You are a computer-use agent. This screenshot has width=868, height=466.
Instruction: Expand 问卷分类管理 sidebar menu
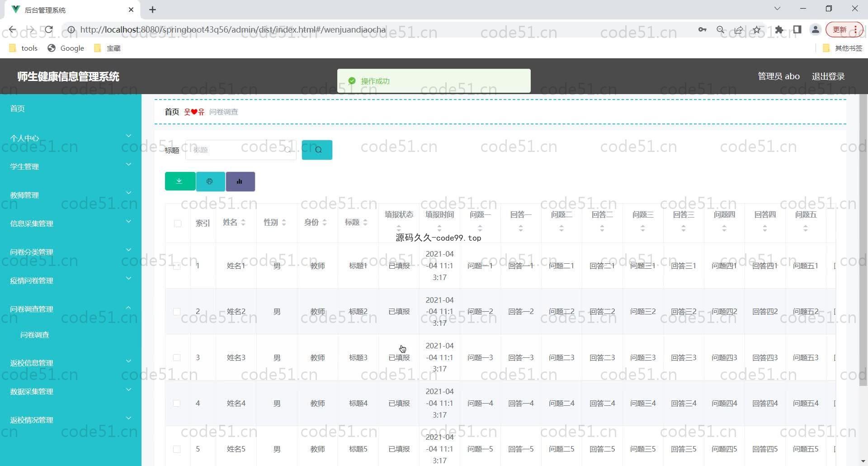pos(71,252)
